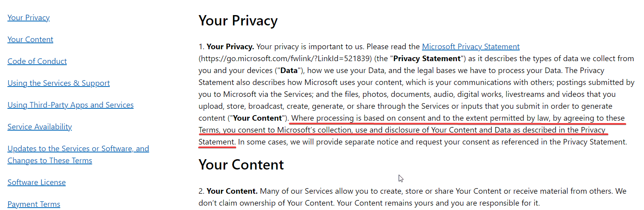Image resolution: width=644 pixels, height=210 pixels.
Task: Open the Your Privacy sidebar link
Action: (29, 17)
